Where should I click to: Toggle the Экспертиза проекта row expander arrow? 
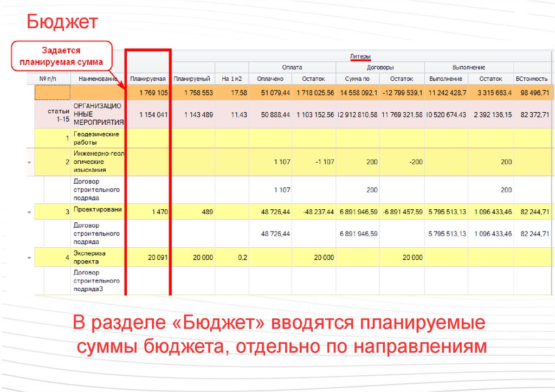(x=29, y=258)
